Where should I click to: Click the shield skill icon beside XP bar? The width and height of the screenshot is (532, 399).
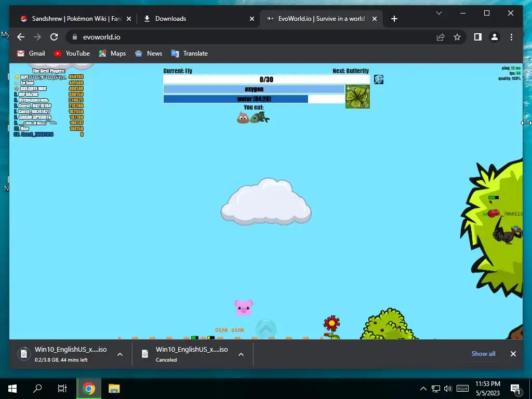(x=379, y=79)
